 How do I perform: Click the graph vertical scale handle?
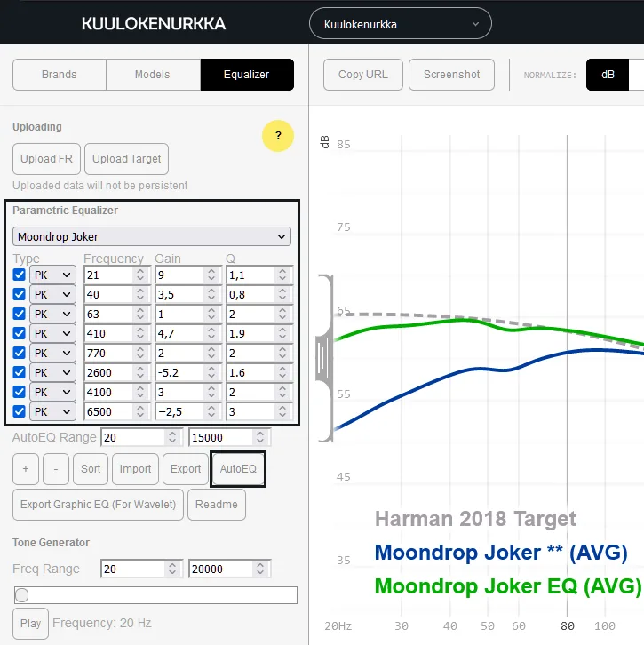tap(324, 358)
